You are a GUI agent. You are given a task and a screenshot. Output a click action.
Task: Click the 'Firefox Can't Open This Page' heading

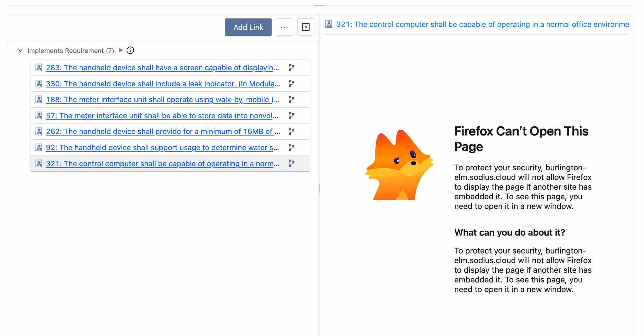[521, 139]
